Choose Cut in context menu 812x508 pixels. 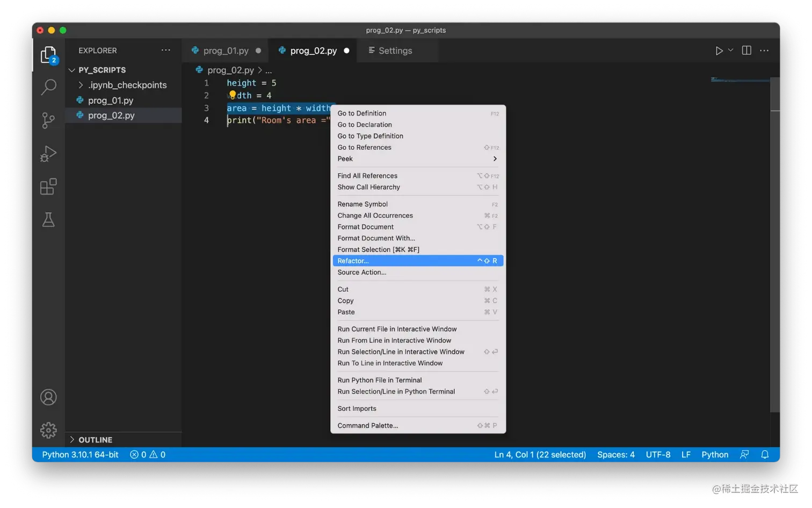pyautogui.click(x=418, y=289)
